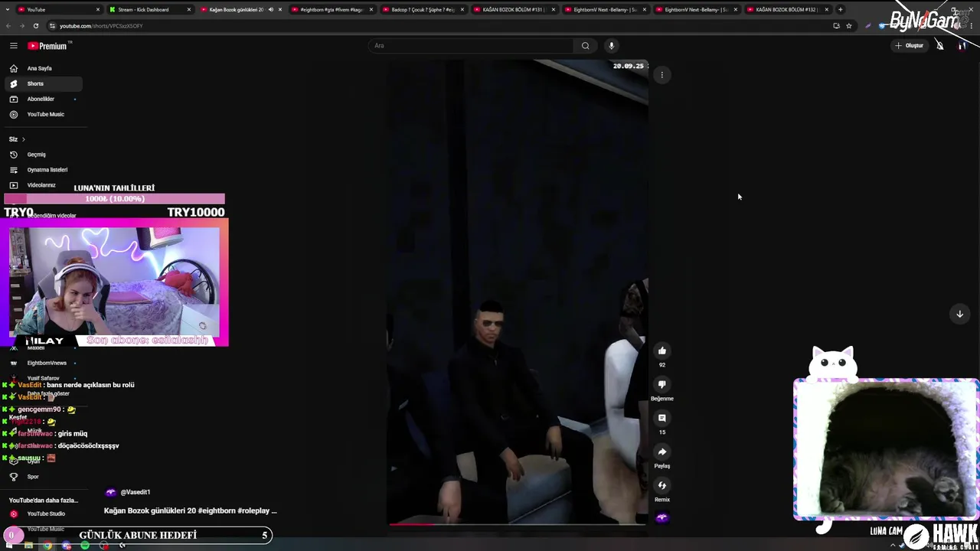Open Yusif Safarov subscription
Viewport: 980px width, 551px height.
pos(43,378)
